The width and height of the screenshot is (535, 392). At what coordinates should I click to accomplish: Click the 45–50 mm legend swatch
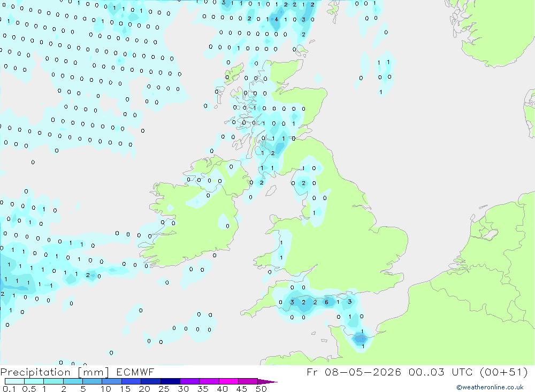(248, 381)
